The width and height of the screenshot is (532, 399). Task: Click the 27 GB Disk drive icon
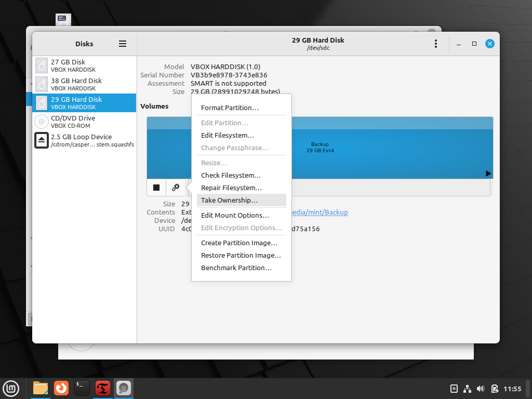(x=42, y=65)
